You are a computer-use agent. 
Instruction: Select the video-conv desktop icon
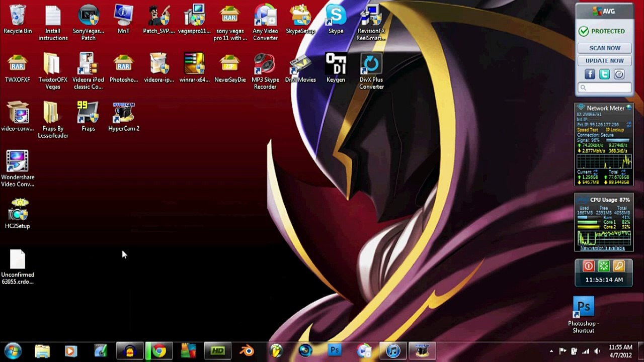[x=18, y=117]
